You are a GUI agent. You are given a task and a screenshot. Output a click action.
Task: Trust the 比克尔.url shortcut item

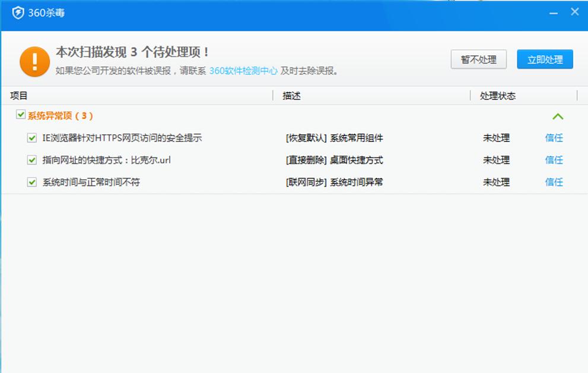coord(554,160)
